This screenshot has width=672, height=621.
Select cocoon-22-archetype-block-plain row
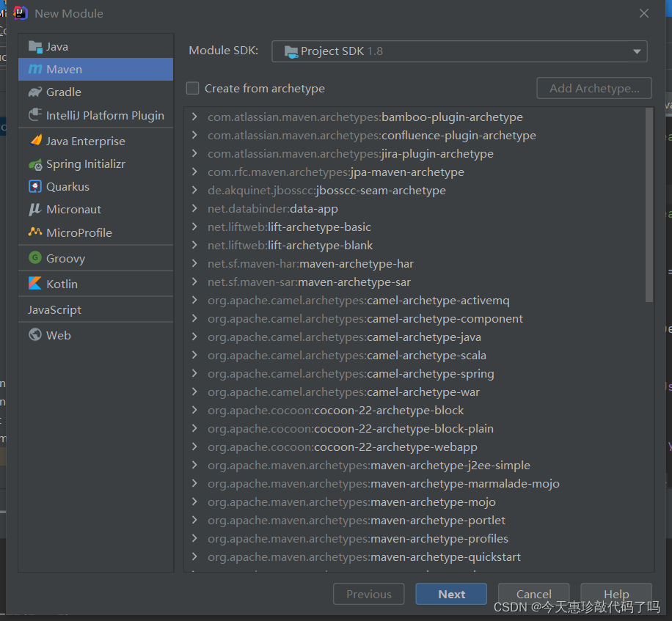click(x=416, y=429)
